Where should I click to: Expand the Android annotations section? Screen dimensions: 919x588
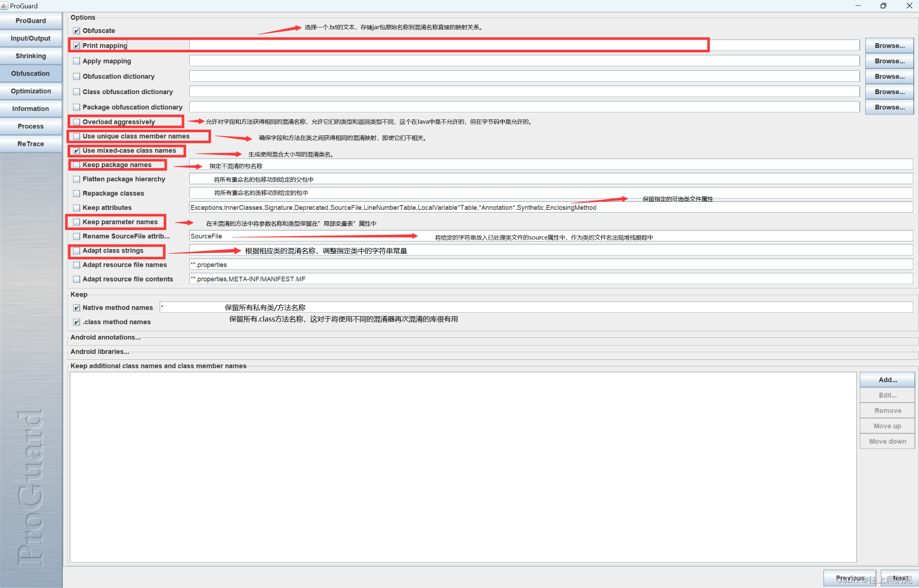pyautogui.click(x=106, y=337)
